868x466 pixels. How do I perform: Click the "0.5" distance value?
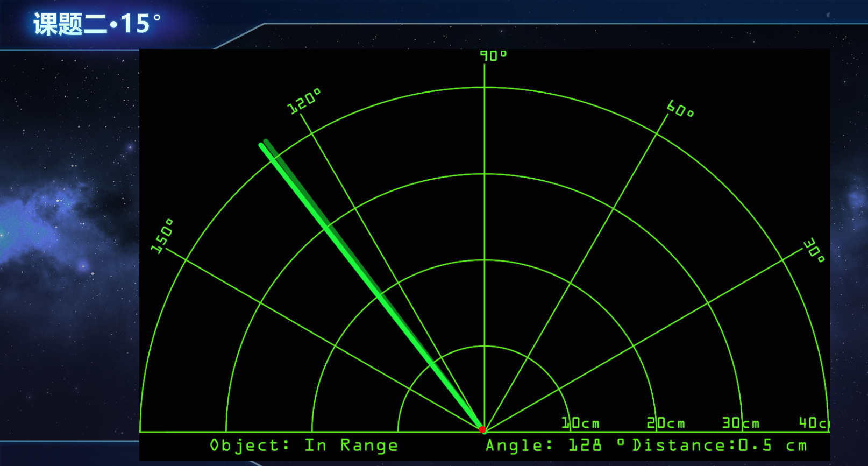click(755, 446)
